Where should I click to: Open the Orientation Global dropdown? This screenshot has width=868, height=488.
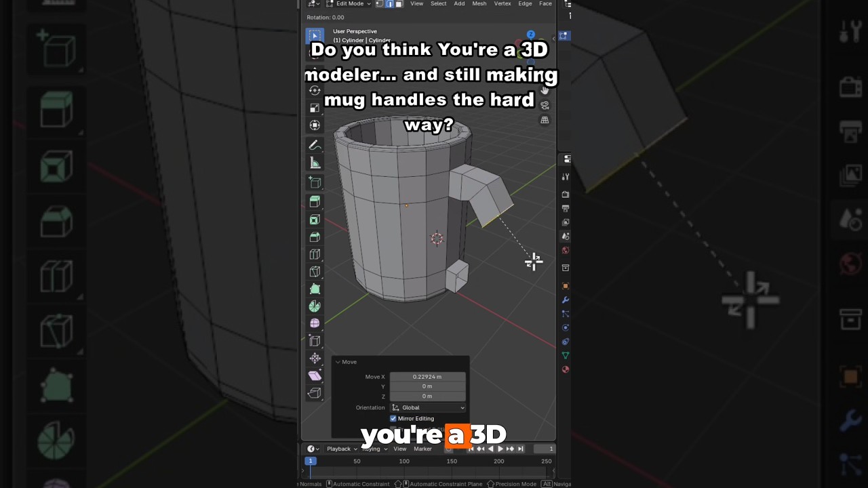[428, 407]
